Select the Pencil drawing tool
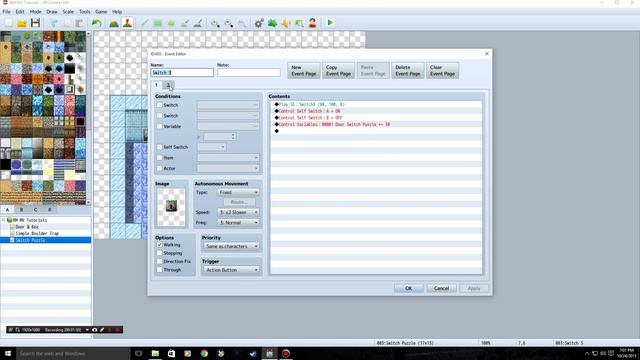 [145, 23]
